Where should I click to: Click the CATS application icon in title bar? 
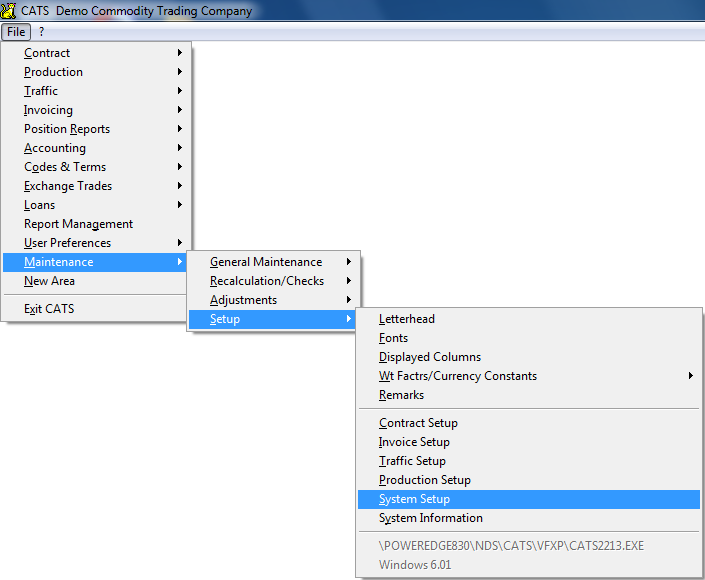point(8,10)
